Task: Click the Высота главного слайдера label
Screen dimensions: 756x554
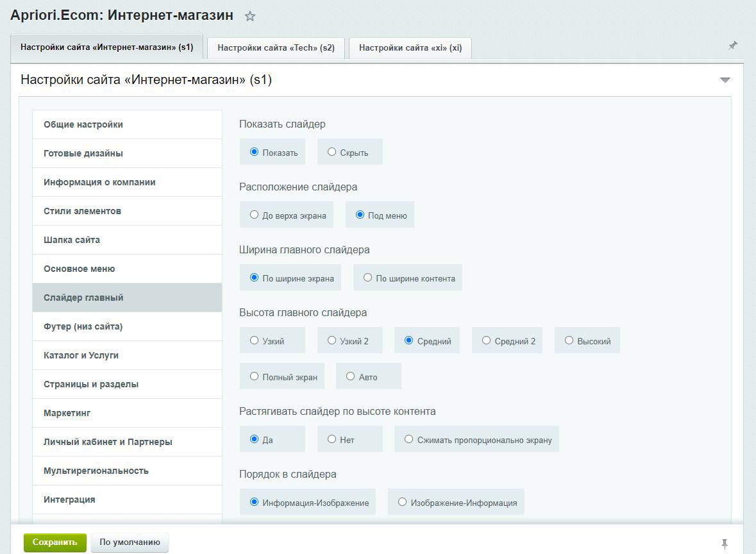Action: tap(303, 312)
